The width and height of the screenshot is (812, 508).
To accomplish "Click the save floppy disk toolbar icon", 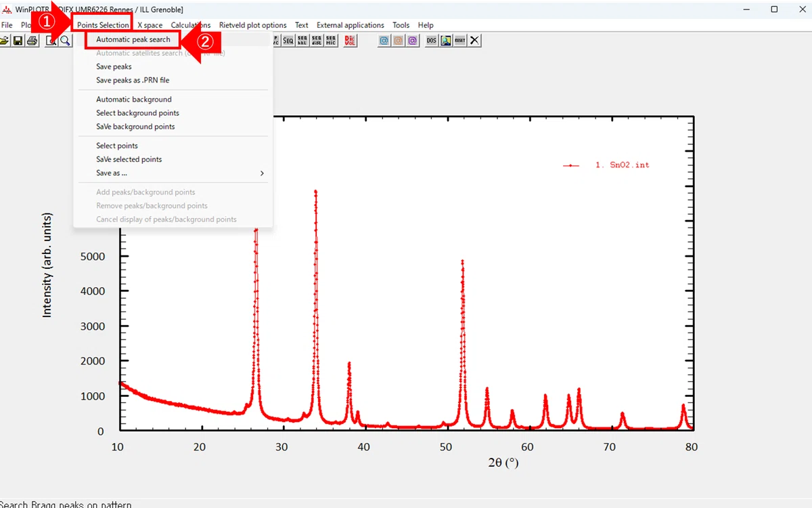I will [x=18, y=41].
